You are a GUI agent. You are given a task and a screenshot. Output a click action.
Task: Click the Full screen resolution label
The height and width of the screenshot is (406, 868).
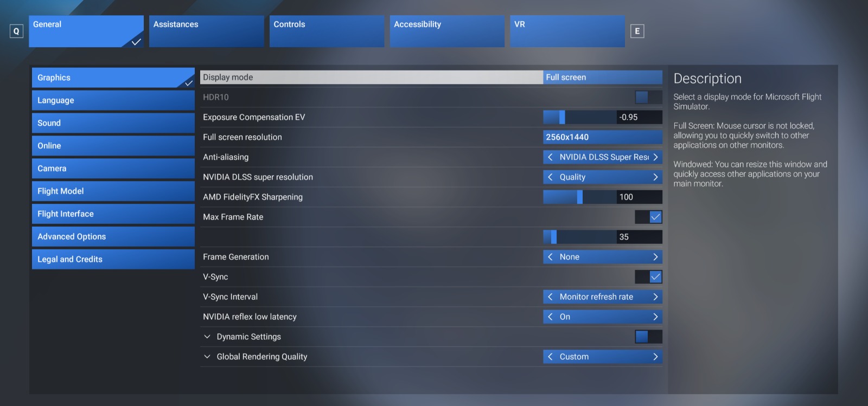click(x=242, y=137)
